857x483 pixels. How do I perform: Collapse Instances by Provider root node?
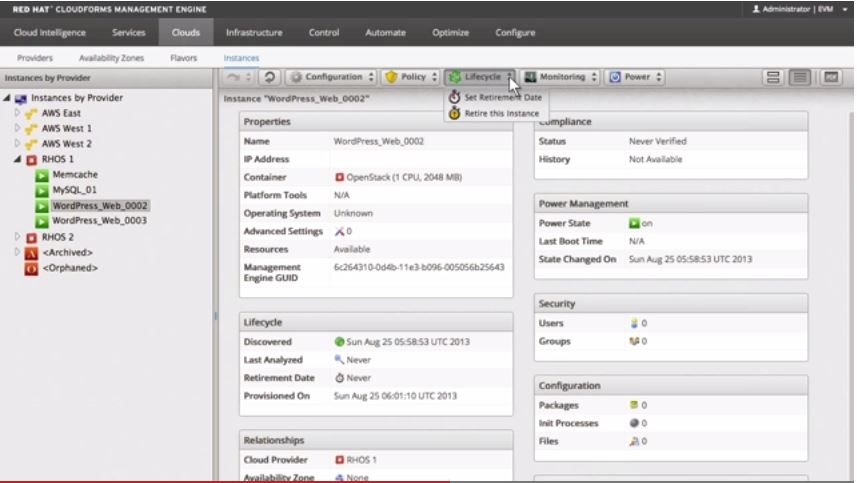[x=7, y=98]
